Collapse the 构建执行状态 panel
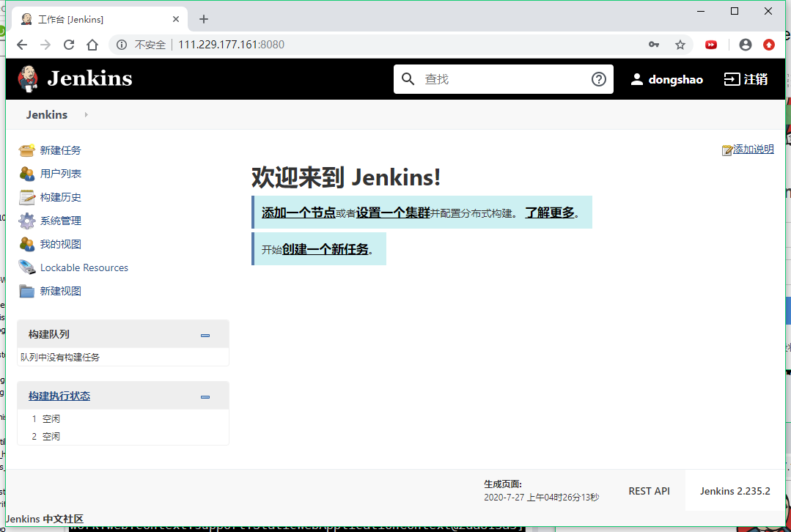The height and width of the screenshot is (532, 791). click(x=205, y=397)
